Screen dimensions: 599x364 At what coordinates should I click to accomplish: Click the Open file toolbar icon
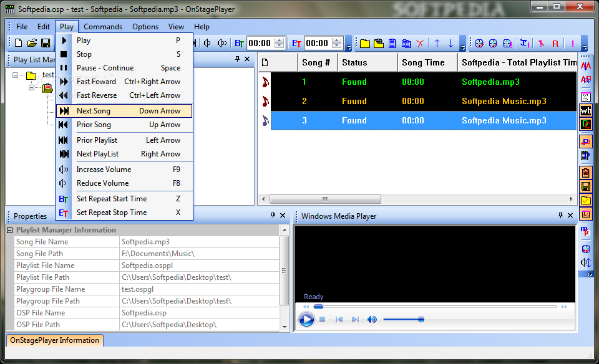click(x=32, y=43)
